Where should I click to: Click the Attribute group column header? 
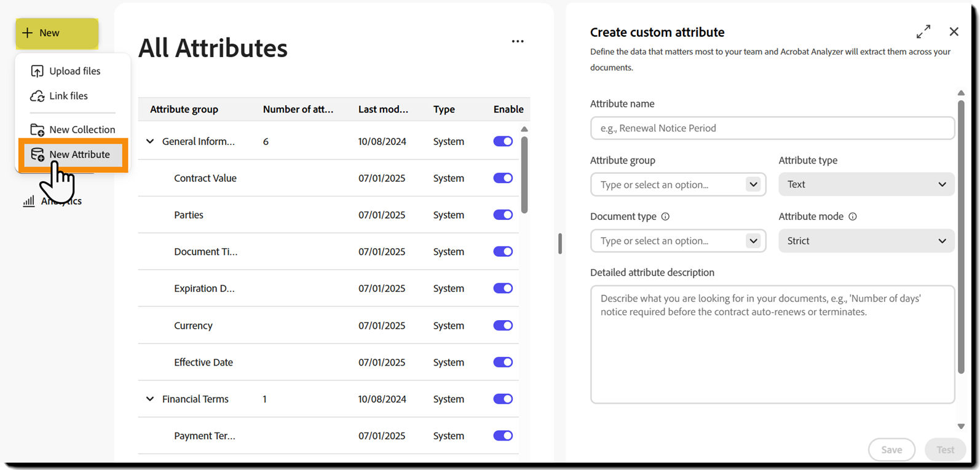point(184,109)
